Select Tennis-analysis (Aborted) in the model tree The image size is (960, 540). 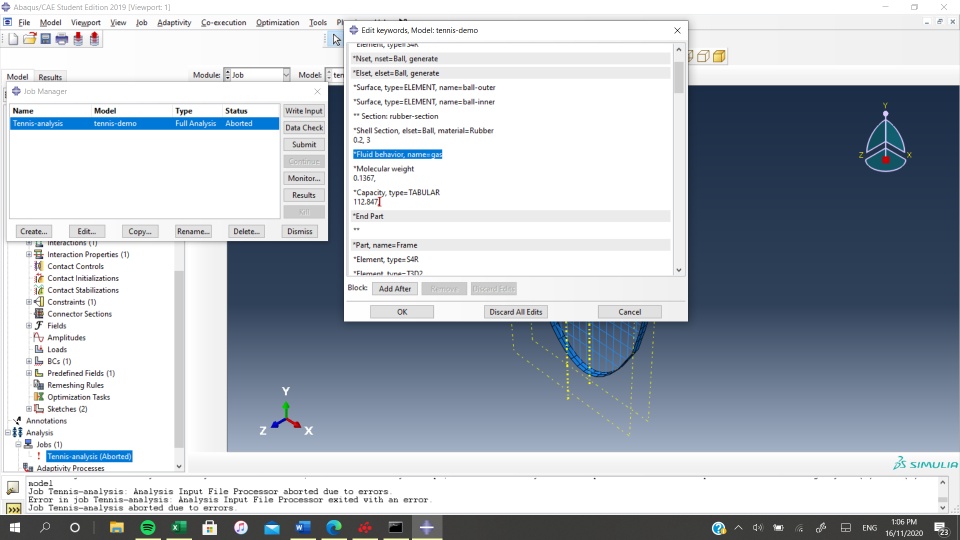pyautogui.click(x=89, y=456)
